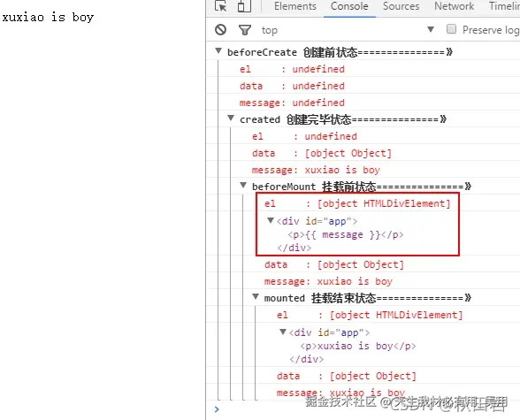Clear the console with the ban icon
Screen dimensions: 520x420
point(220,30)
